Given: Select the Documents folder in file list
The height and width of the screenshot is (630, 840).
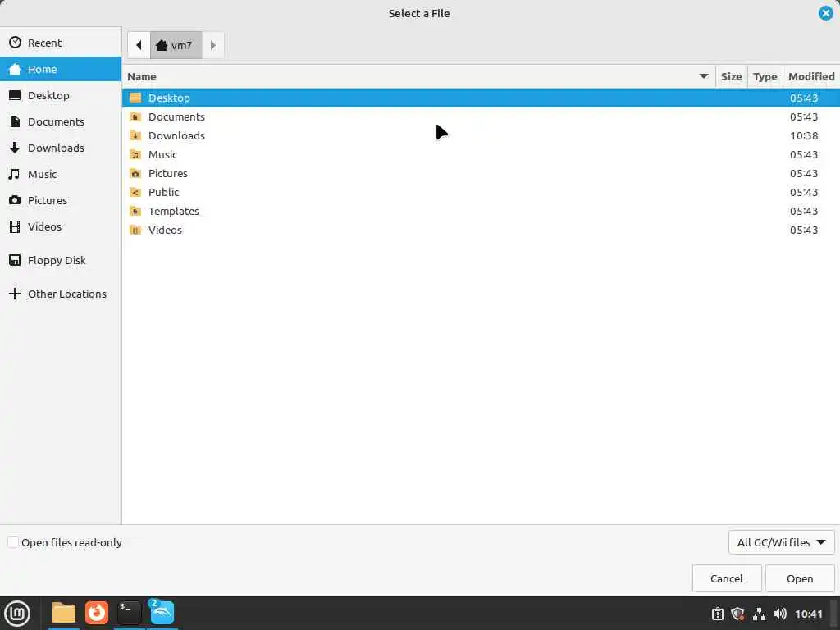Looking at the screenshot, I should pos(481,116).
